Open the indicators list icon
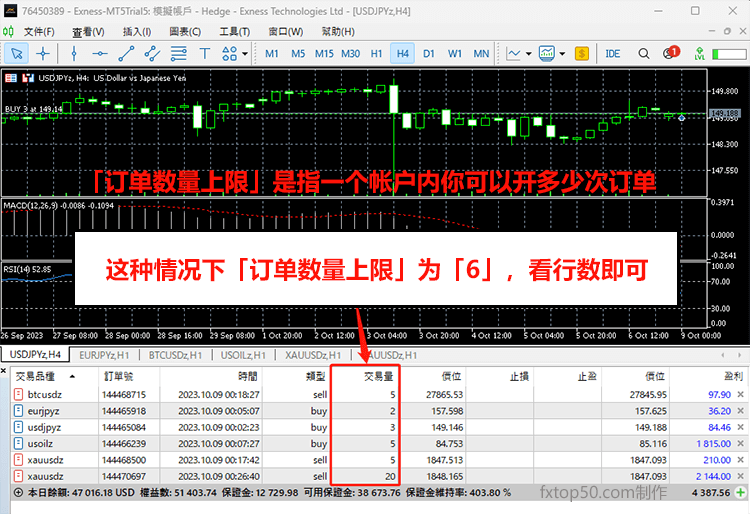 [546, 54]
